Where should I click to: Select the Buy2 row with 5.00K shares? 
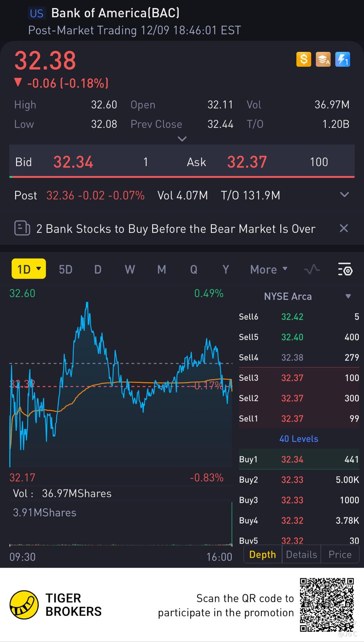(299, 480)
